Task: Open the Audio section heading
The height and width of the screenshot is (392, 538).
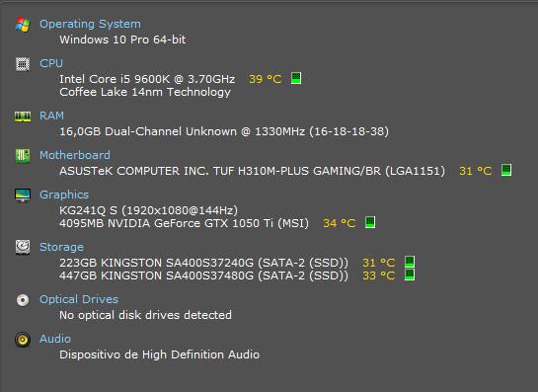Action: pyautogui.click(x=55, y=339)
